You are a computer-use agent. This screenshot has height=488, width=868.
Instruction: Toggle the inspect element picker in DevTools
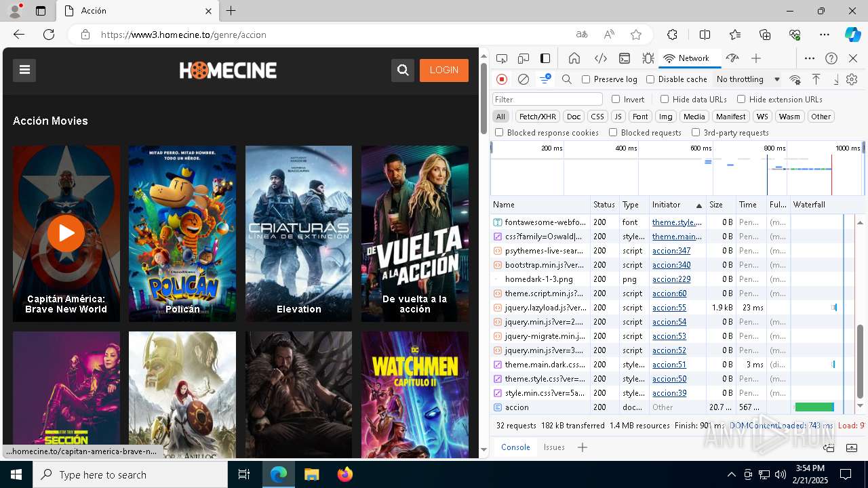click(502, 58)
